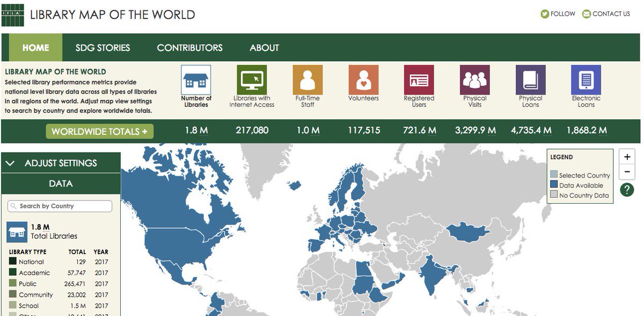Click the No Country Data legend swatch
The width and height of the screenshot is (644, 316).
554,195
